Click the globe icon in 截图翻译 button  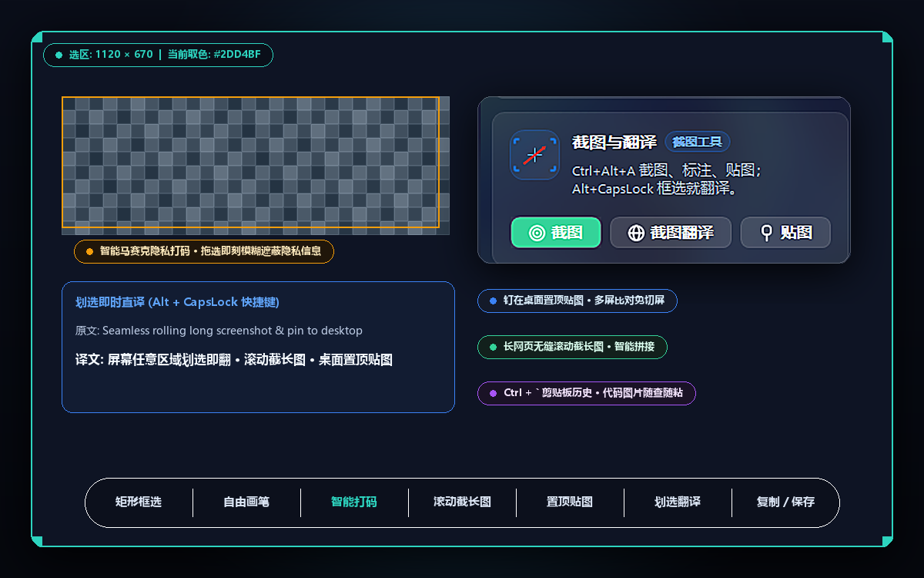(636, 233)
